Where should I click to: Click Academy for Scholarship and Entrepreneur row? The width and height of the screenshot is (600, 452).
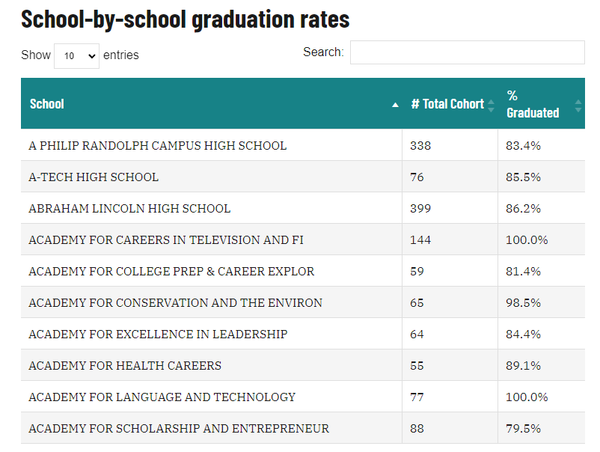178,429
